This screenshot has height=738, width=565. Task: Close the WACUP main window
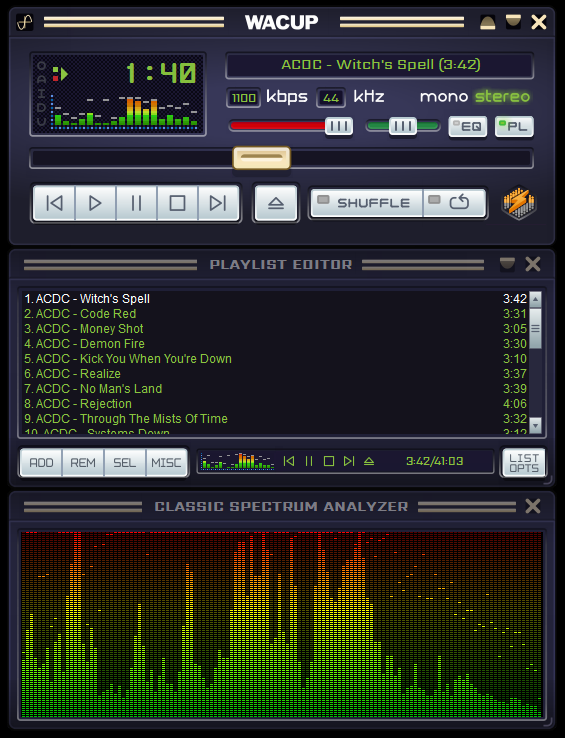(539, 22)
